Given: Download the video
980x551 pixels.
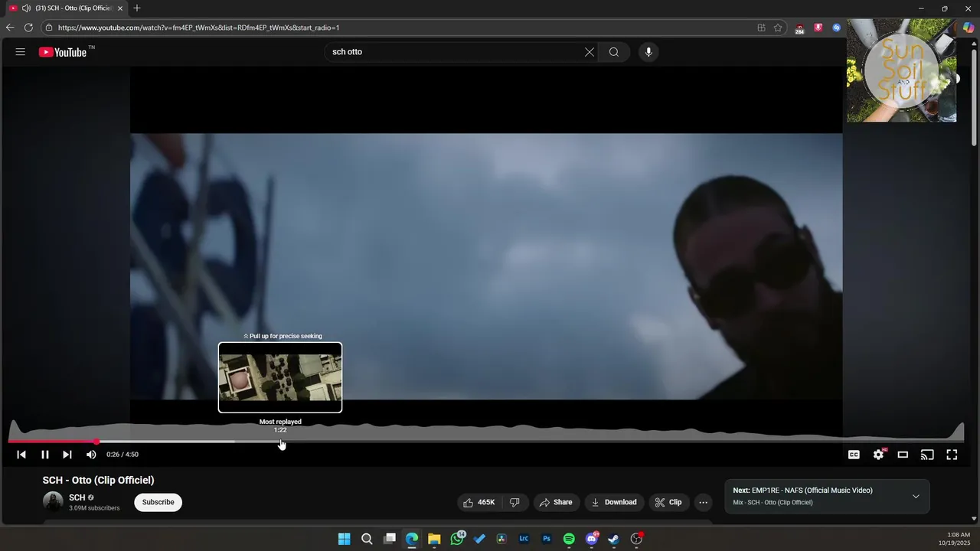Looking at the screenshot, I should [x=614, y=502].
